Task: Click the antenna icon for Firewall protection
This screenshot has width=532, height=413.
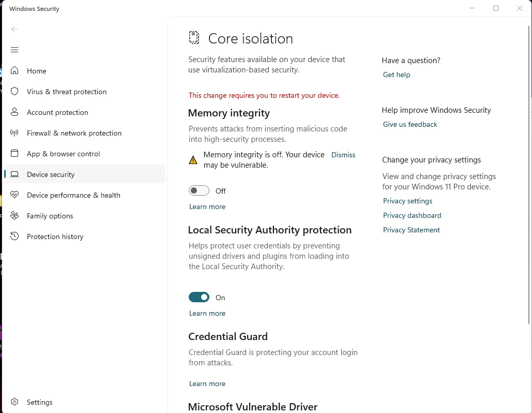Action: pyautogui.click(x=14, y=133)
